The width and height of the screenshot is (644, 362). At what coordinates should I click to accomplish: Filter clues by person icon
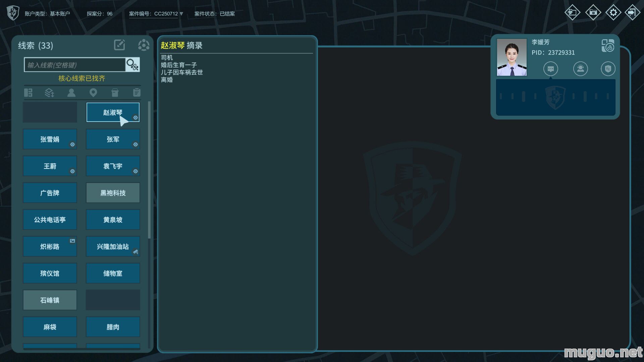71,93
